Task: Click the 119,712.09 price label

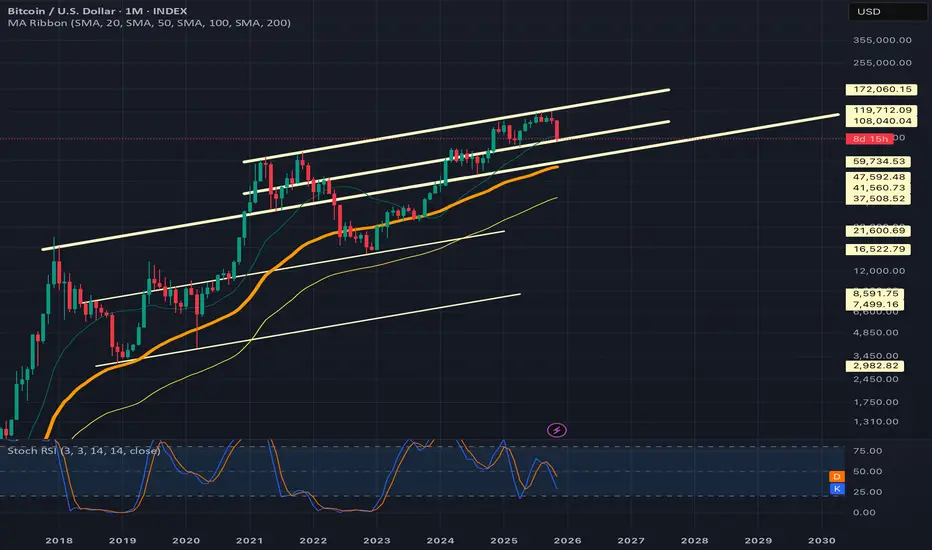Action: (x=881, y=110)
